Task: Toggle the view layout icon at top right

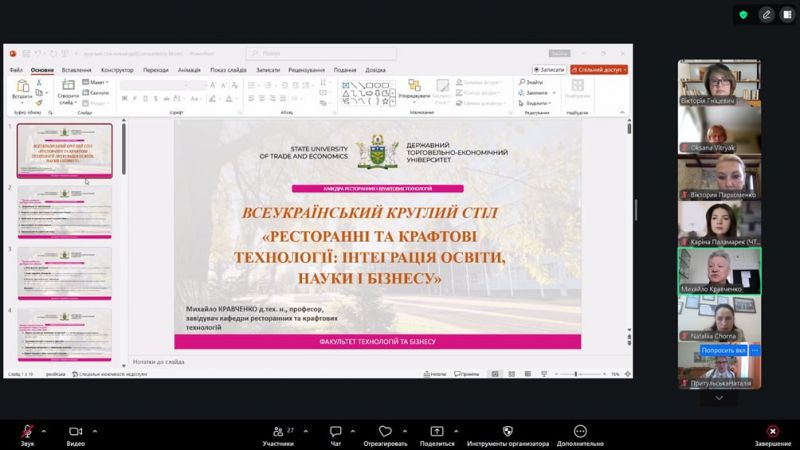Action: click(x=788, y=14)
